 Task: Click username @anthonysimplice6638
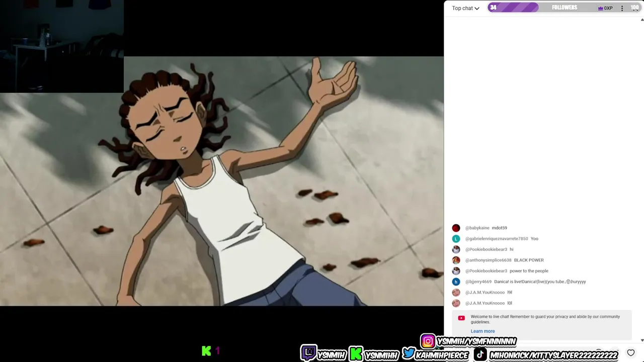[x=488, y=260]
